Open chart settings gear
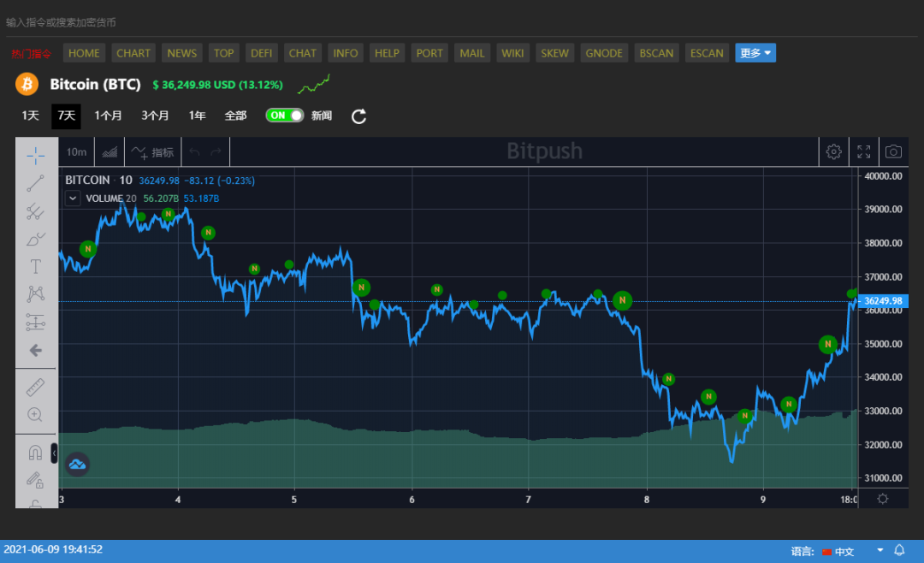 [833, 151]
